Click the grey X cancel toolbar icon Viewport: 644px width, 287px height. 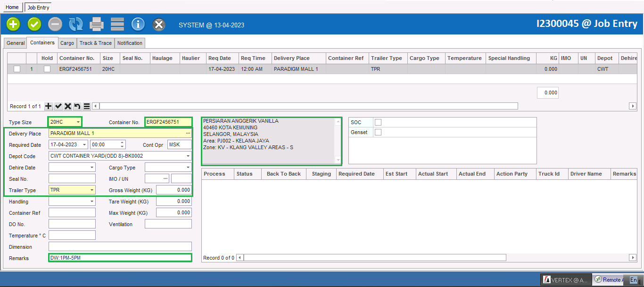(x=159, y=25)
